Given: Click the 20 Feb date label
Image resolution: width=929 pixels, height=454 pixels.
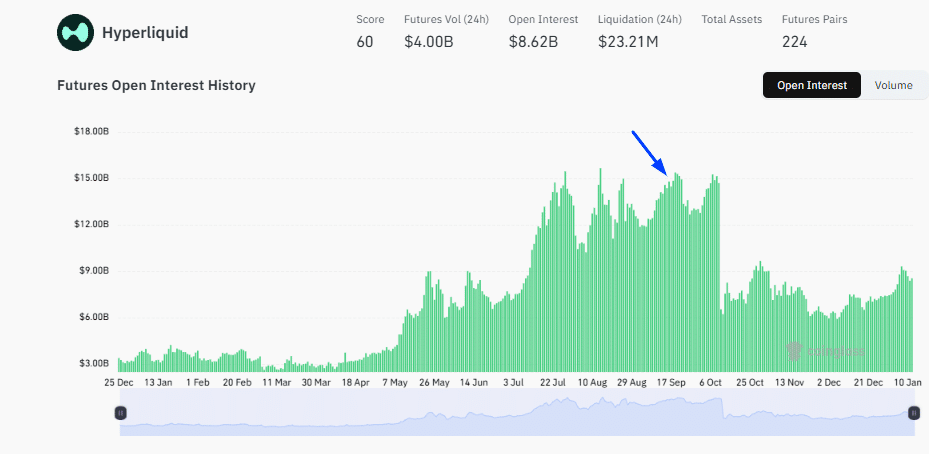Looking at the screenshot, I should point(237,383).
